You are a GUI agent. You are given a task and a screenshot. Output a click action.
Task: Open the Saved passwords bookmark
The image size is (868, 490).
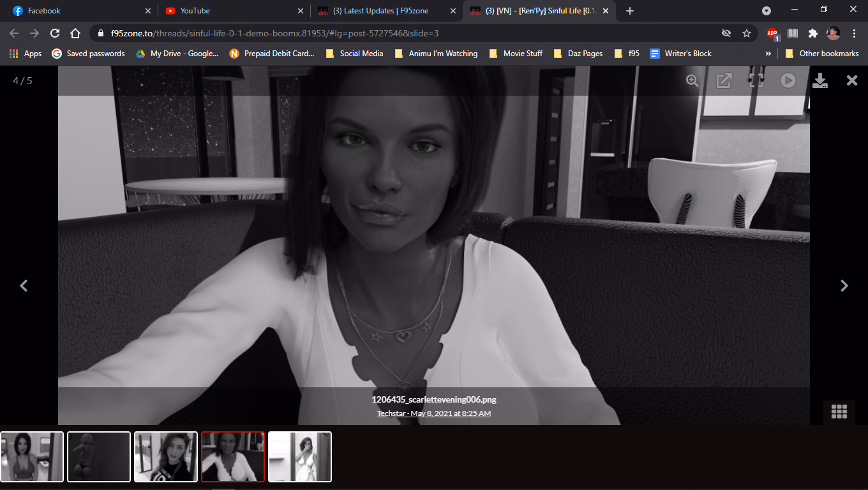(88, 54)
